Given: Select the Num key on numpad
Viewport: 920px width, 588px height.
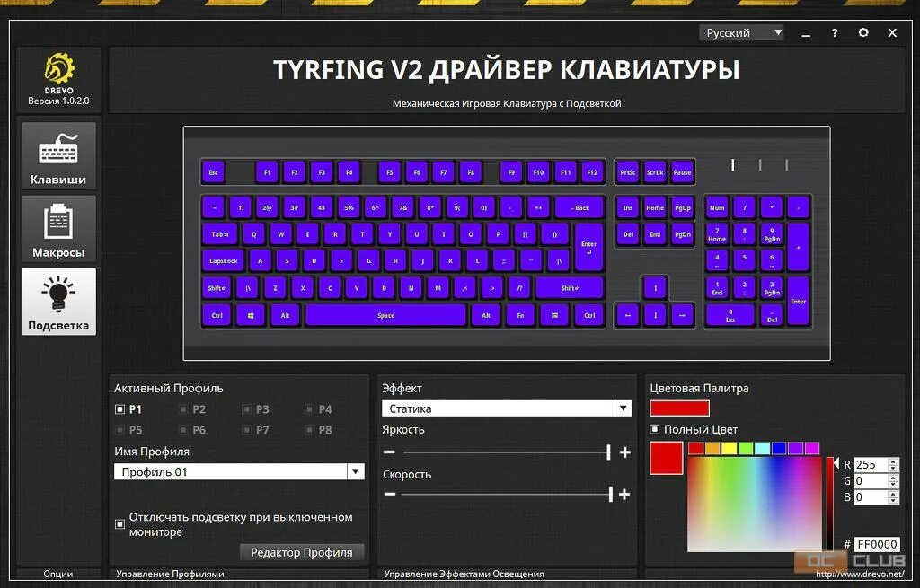Looking at the screenshot, I should point(717,207).
